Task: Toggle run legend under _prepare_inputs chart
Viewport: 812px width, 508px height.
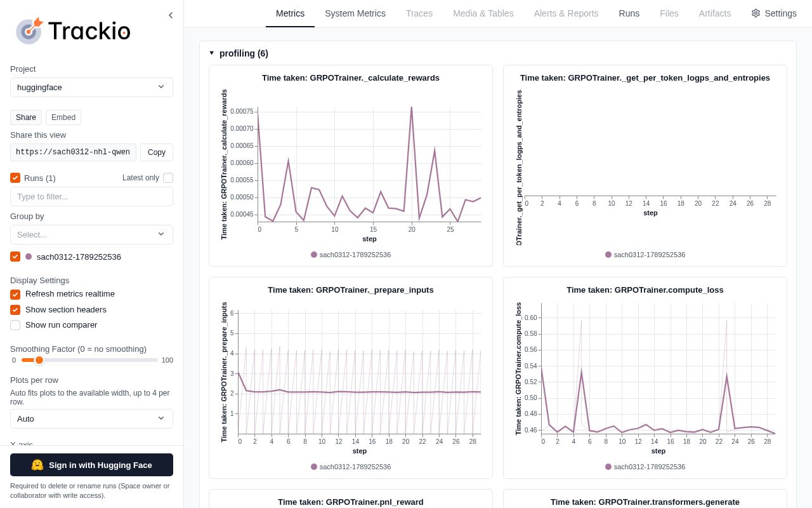Action: (x=351, y=467)
